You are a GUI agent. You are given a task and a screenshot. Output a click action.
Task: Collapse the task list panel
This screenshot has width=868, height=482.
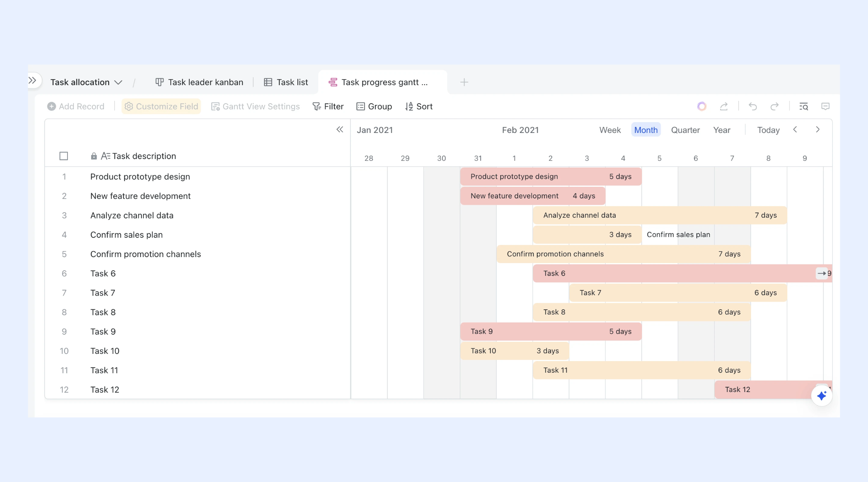[x=340, y=129]
